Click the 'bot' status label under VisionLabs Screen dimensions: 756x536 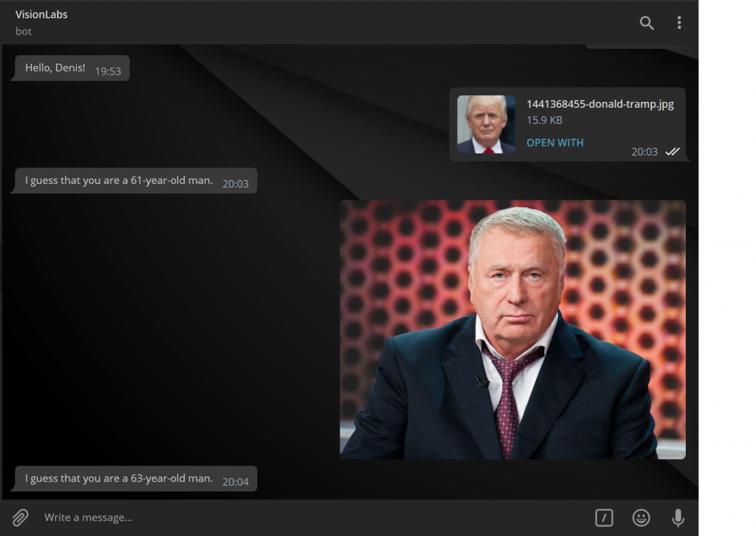tap(24, 31)
